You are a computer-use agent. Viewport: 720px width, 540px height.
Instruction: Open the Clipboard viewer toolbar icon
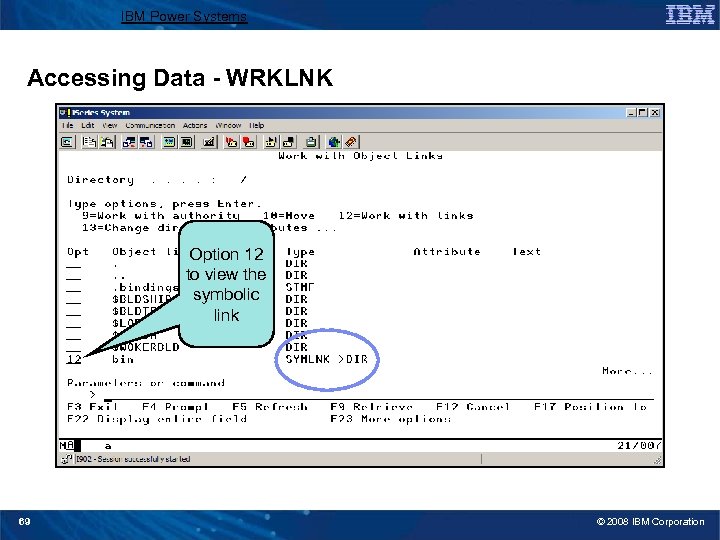[311, 142]
